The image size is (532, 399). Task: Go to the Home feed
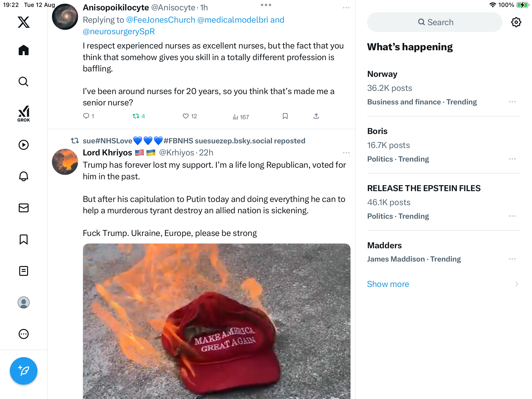[24, 50]
